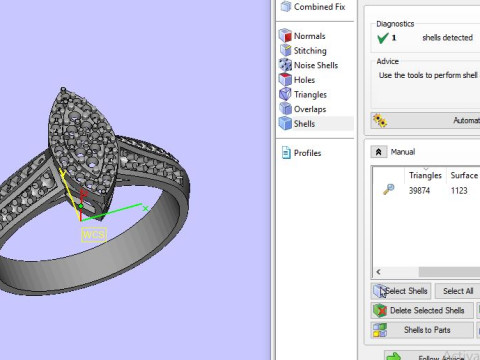480x360 pixels.
Task: Click the Overlaps icon
Action: [285, 109]
